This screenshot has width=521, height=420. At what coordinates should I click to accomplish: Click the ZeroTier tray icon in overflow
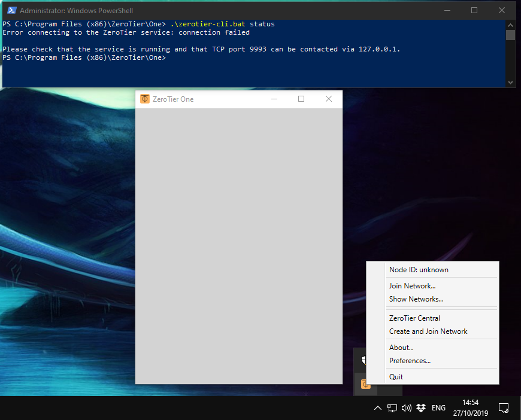(365, 385)
